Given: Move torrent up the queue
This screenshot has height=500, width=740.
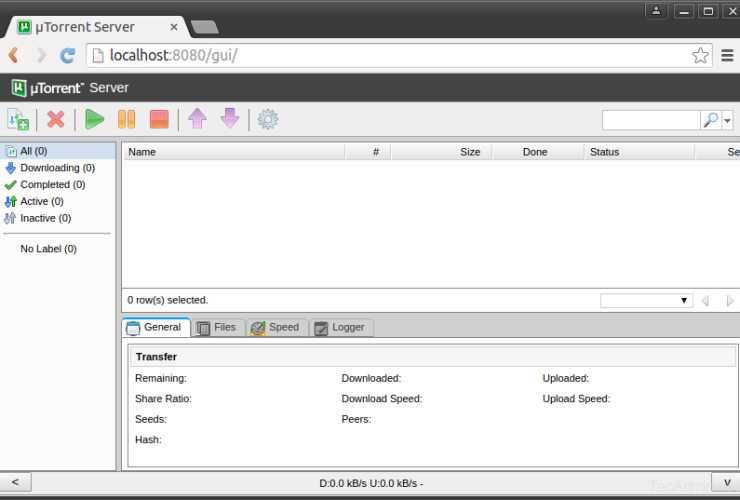Looking at the screenshot, I should click(x=197, y=120).
